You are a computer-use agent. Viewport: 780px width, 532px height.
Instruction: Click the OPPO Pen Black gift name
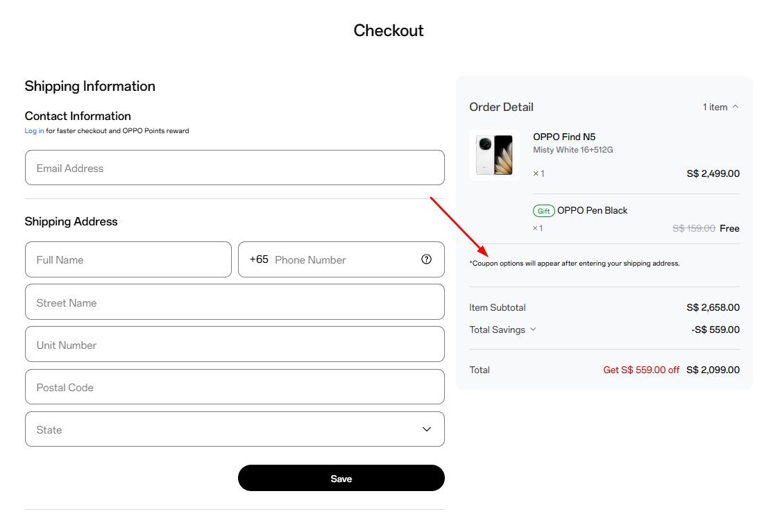tap(592, 210)
